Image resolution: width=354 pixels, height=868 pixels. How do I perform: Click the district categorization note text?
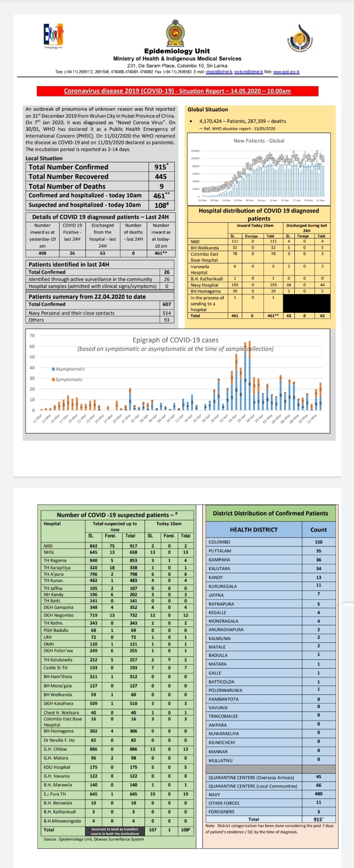click(x=269, y=829)
